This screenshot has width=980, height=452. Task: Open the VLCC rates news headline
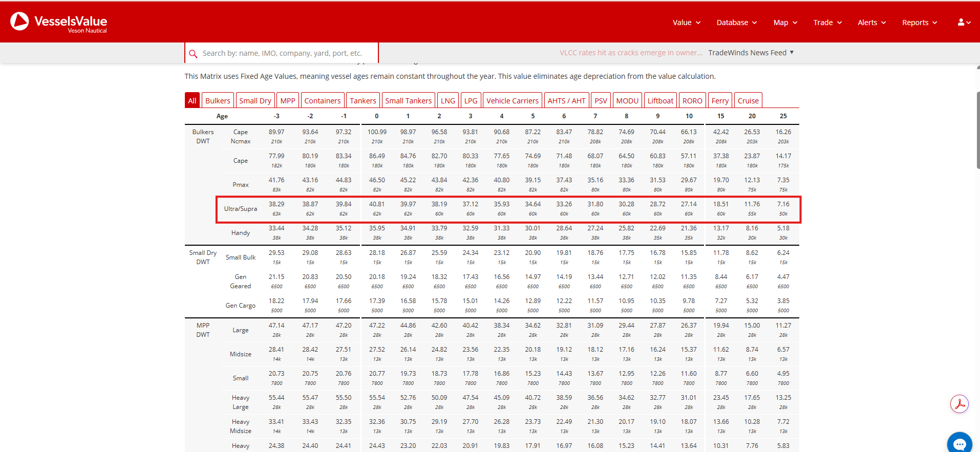point(631,53)
